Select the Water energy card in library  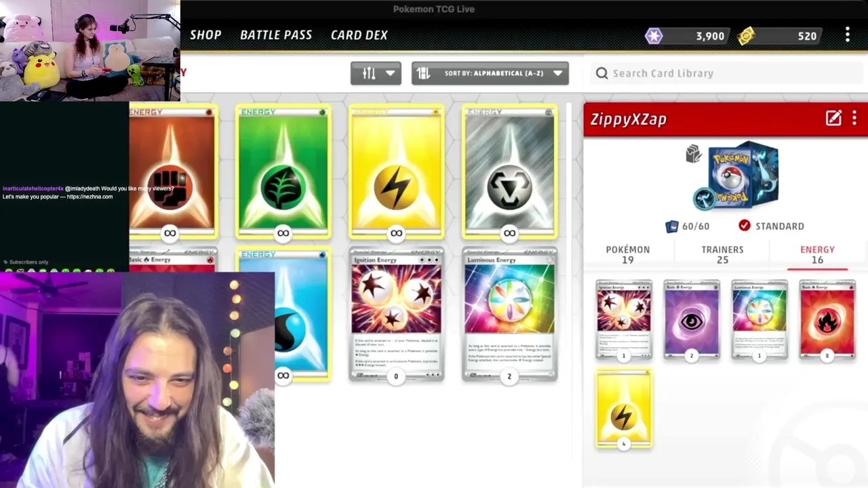(302, 314)
